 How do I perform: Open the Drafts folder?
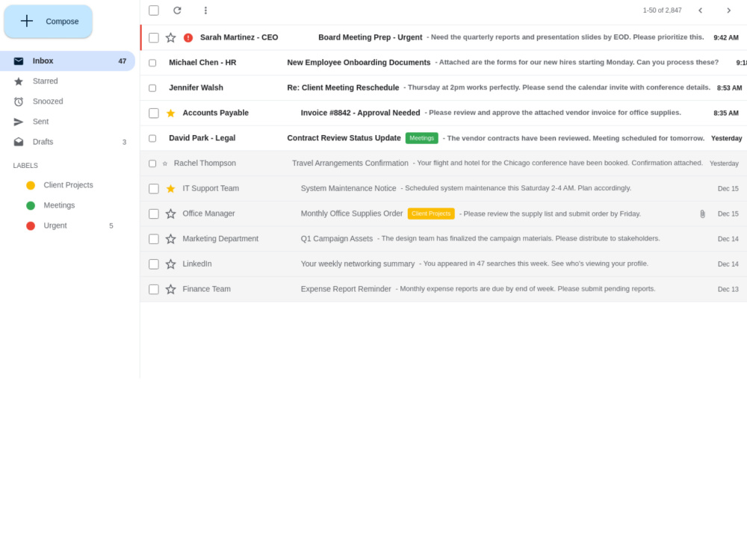coord(68,142)
